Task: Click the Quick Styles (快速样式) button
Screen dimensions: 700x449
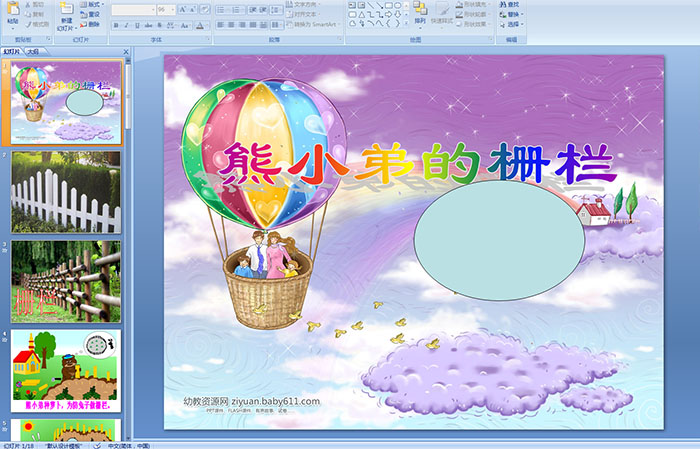Action: (x=442, y=13)
